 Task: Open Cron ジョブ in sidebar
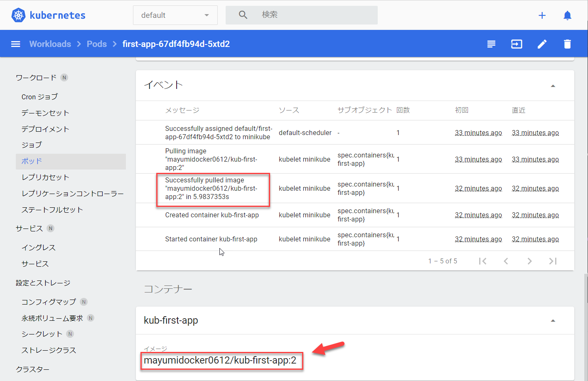(x=40, y=97)
